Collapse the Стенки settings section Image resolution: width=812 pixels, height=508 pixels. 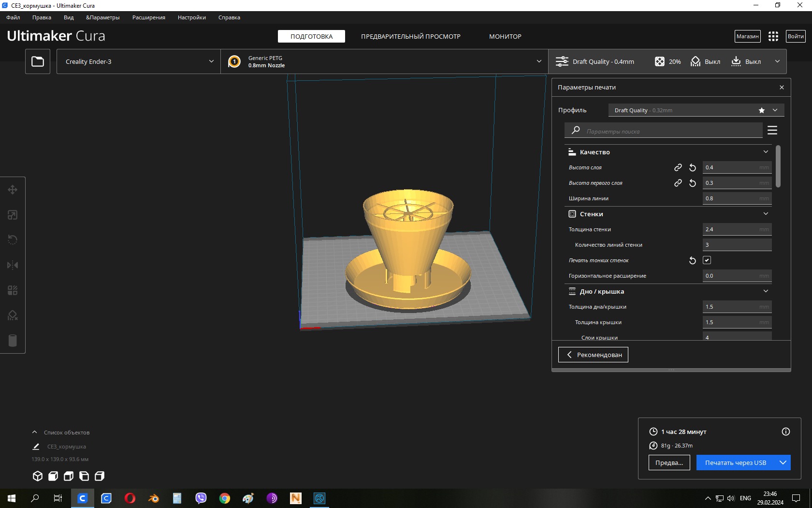pos(765,214)
